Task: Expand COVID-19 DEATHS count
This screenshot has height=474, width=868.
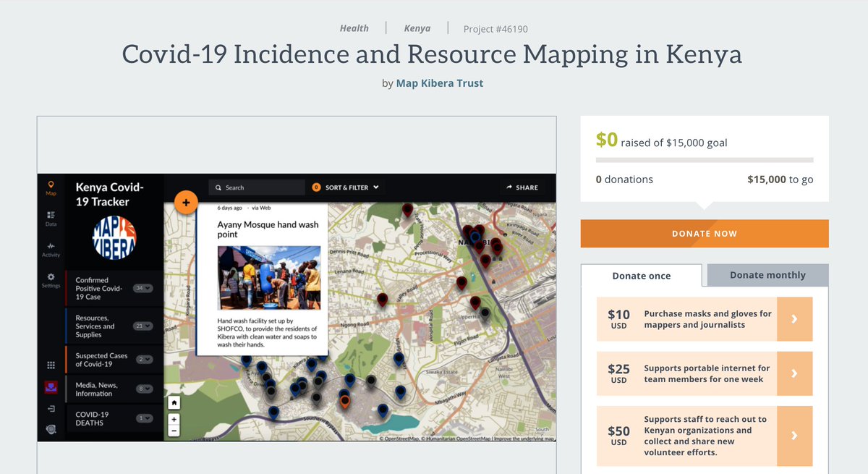Action: coord(145,418)
